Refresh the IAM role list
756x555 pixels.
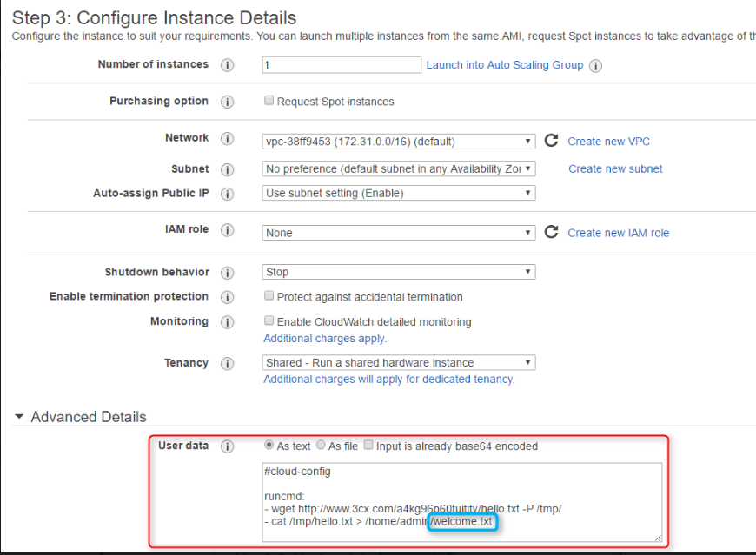click(x=551, y=232)
